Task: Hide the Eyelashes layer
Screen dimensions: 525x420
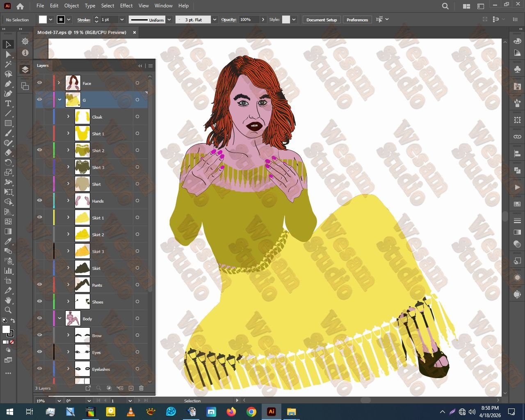Action: click(x=40, y=369)
